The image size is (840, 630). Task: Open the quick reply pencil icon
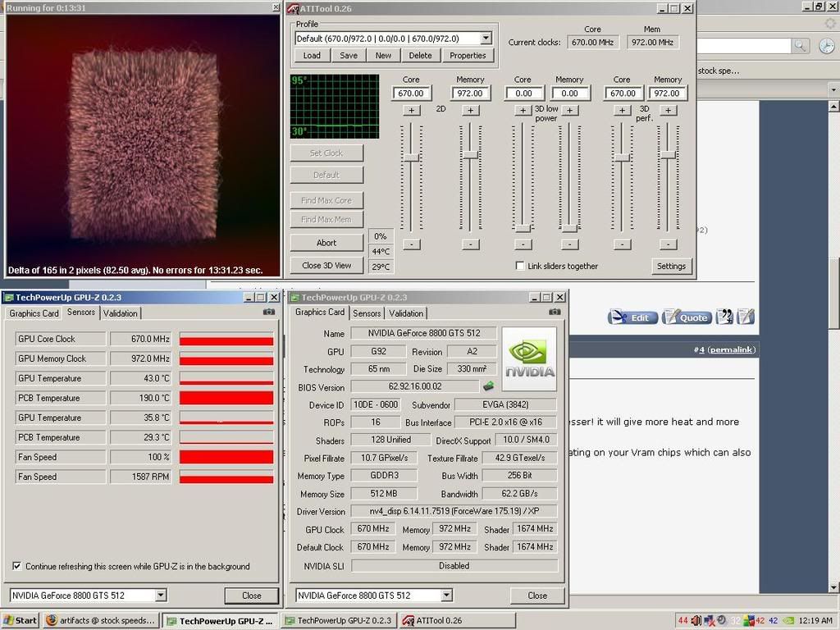point(745,317)
